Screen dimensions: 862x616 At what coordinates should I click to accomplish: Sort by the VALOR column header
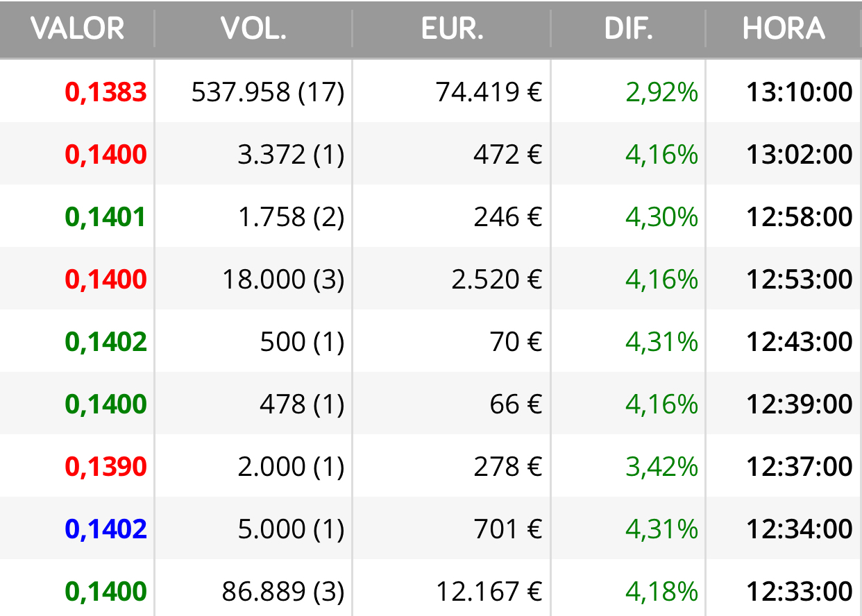78,28
